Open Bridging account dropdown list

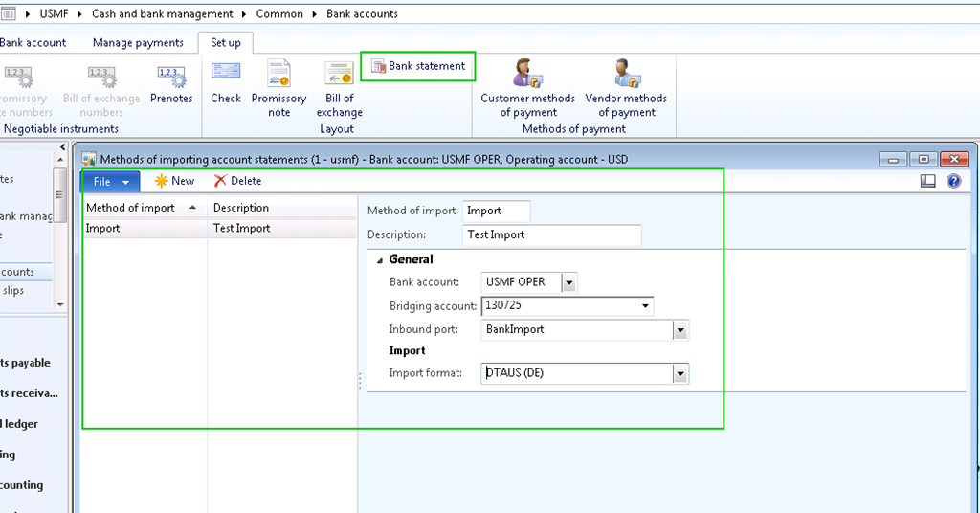(x=647, y=306)
